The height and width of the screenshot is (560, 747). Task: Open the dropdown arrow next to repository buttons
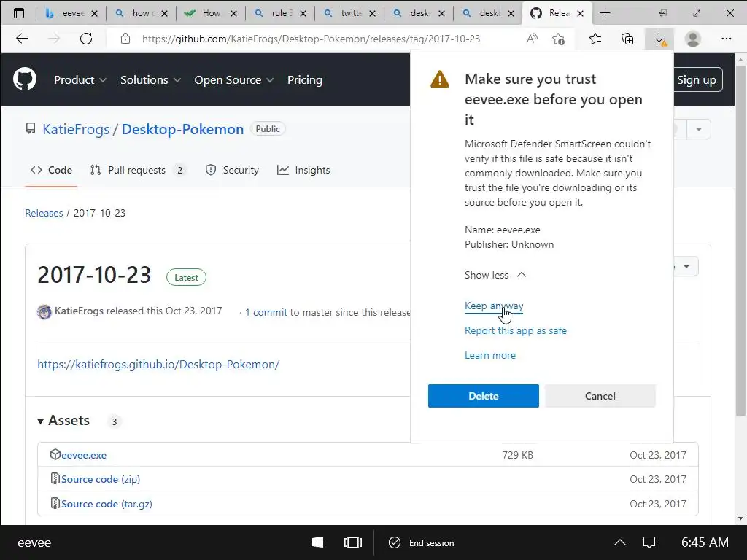click(x=698, y=129)
